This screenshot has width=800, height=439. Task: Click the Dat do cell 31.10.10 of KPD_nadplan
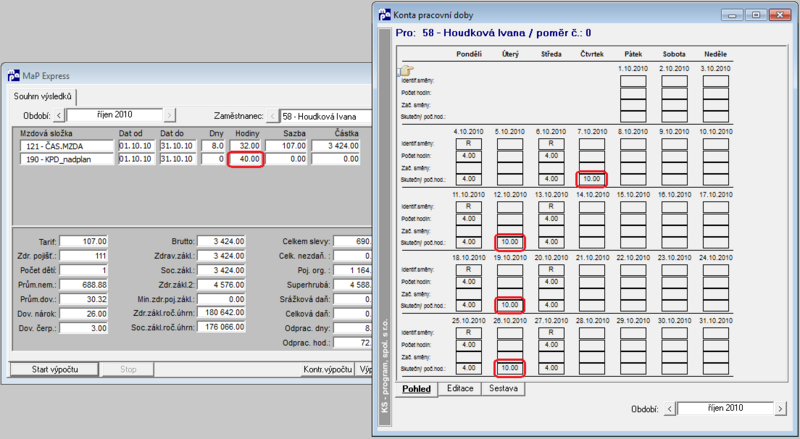pyautogui.click(x=178, y=159)
